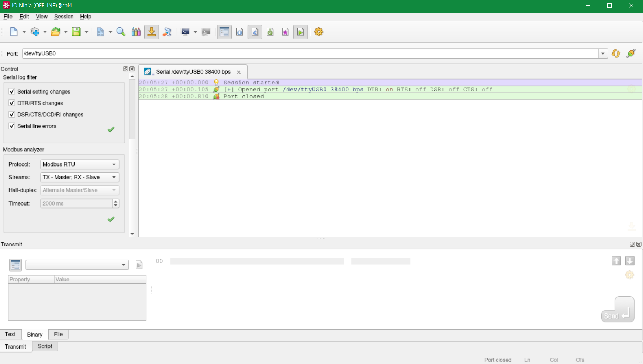
Task: Switch to the Text transmit tab
Action: tap(10, 334)
